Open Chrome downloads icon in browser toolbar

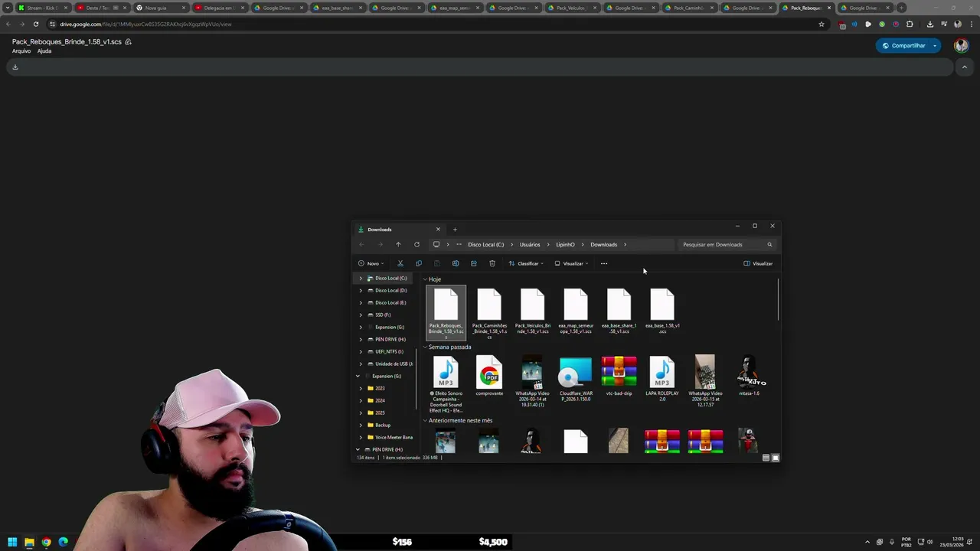click(x=929, y=24)
